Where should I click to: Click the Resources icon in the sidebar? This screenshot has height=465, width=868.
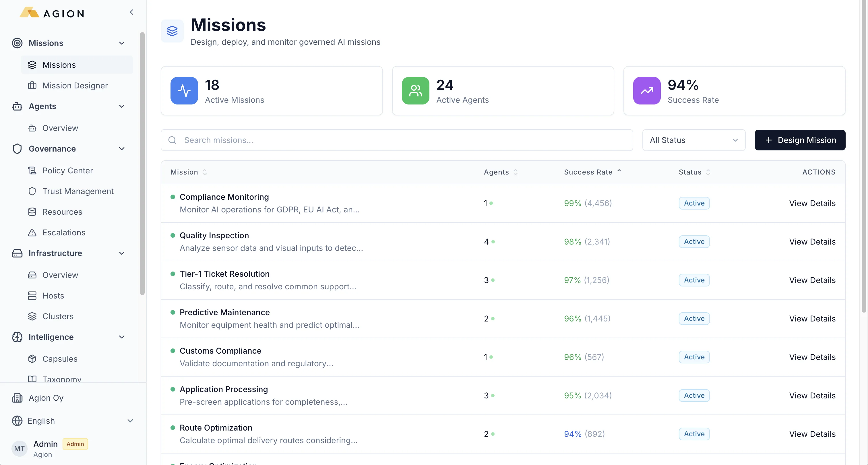(32, 212)
